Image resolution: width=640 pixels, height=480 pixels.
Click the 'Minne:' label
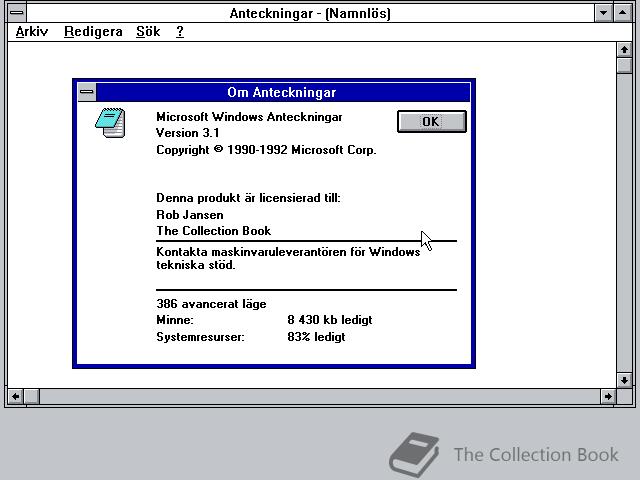[x=175, y=320]
